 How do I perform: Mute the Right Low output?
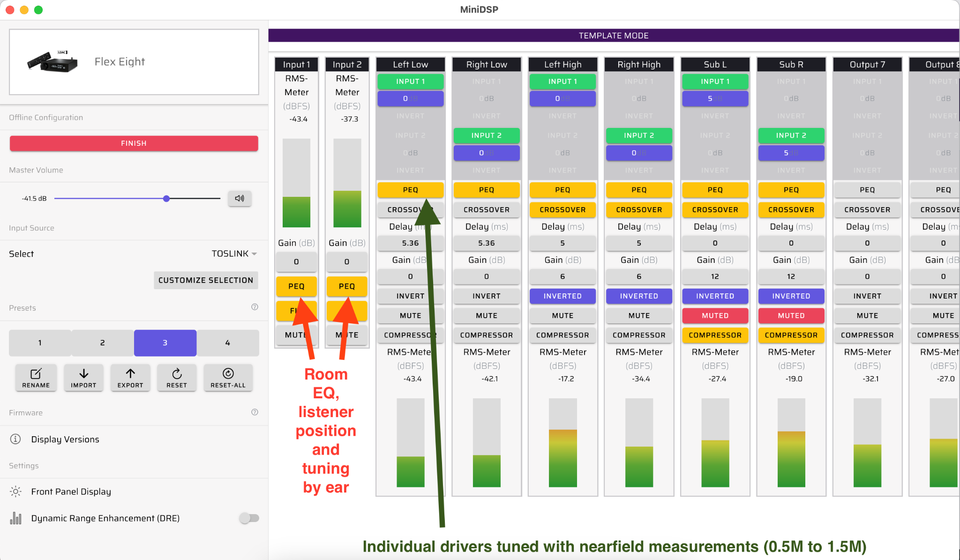pos(487,315)
